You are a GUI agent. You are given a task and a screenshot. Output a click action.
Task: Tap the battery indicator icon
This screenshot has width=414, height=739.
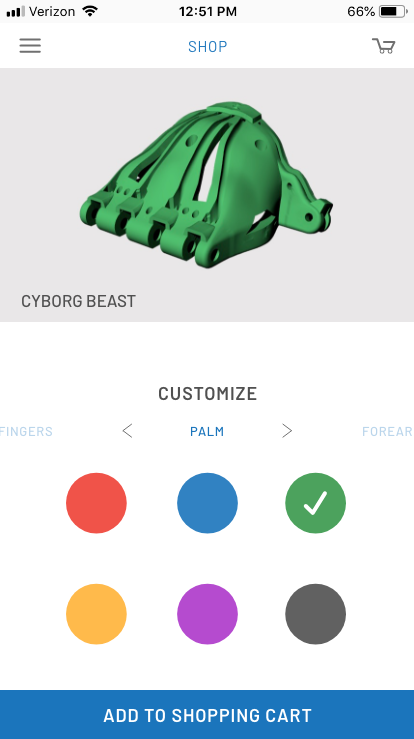[x=394, y=11]
